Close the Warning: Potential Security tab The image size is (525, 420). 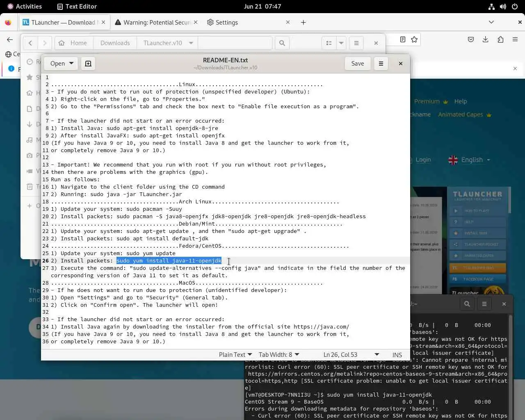pos(196,23)
